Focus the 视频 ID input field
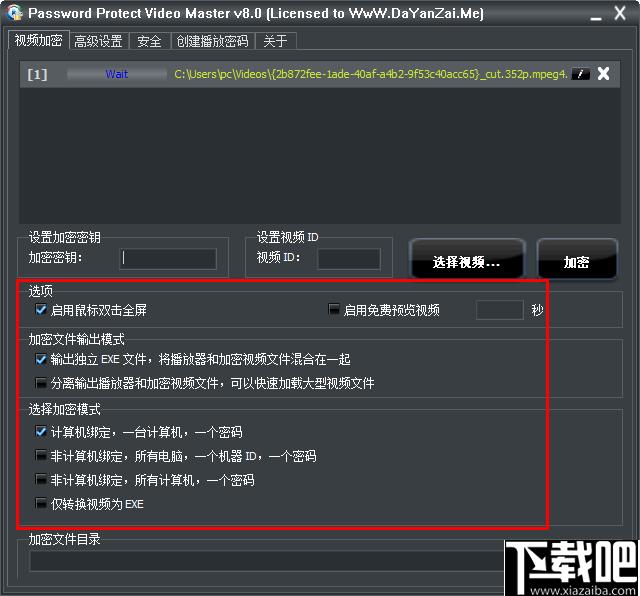Viewport: 640px width, 596px height. (x=349, y=259)
